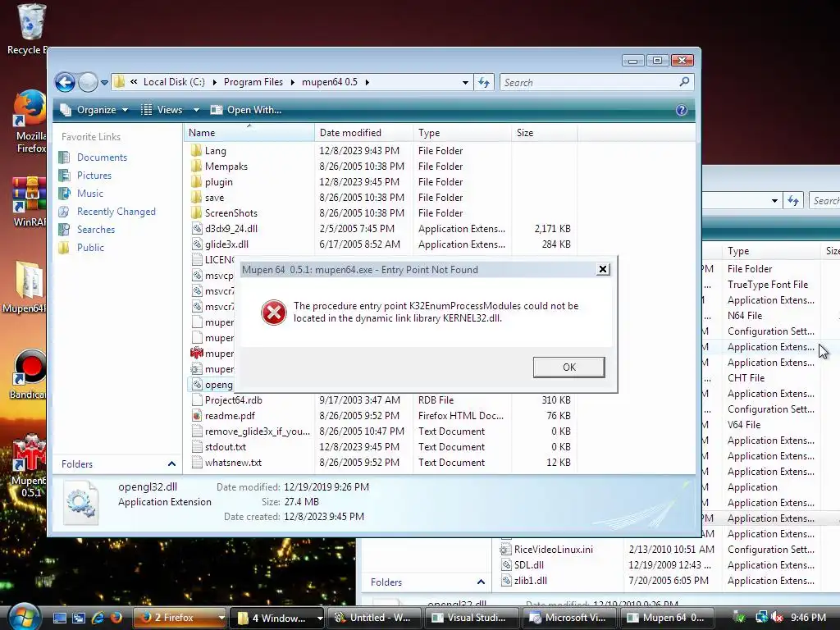
Task: Select d3dx9_24.dll file icon
Action: coord(197,228)
